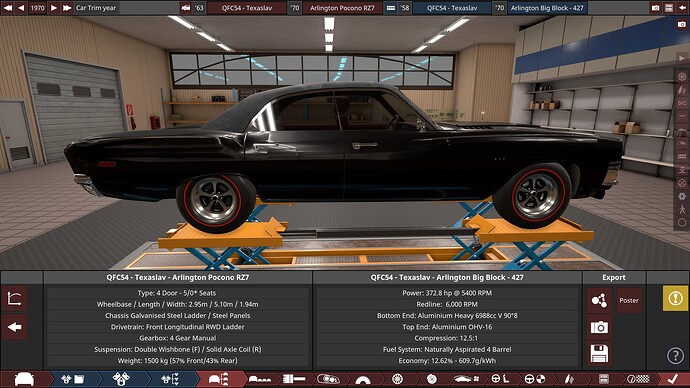Click the Poster button
Viewport: 690px width, 388px height.
(x=629, y=300)
